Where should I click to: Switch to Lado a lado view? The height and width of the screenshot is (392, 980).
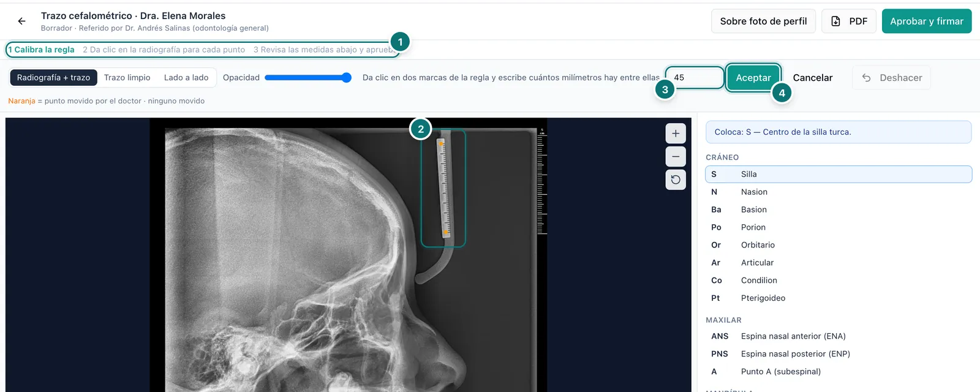(186, 78)
